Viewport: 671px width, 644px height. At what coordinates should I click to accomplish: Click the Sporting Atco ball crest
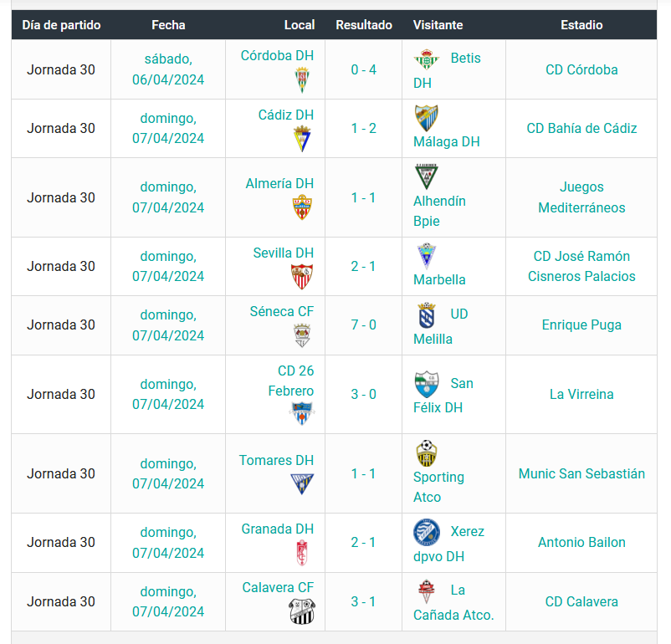(x=426, y=452)
